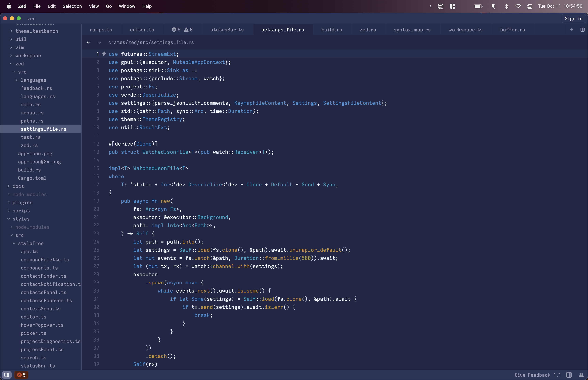Navigate forward with the right arrow

(99, 42)
